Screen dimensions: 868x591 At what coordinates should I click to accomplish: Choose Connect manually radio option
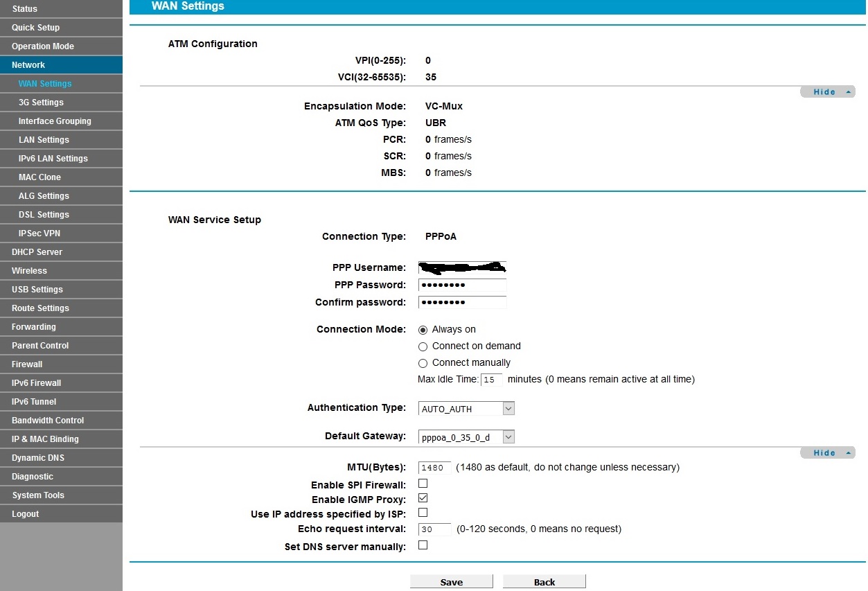coord(423,363)
